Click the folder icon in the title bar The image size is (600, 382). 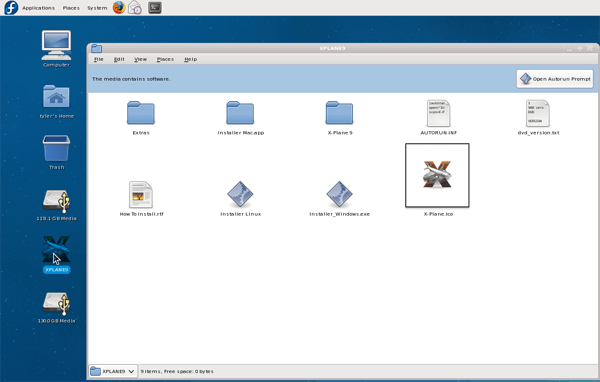point(96,48)
